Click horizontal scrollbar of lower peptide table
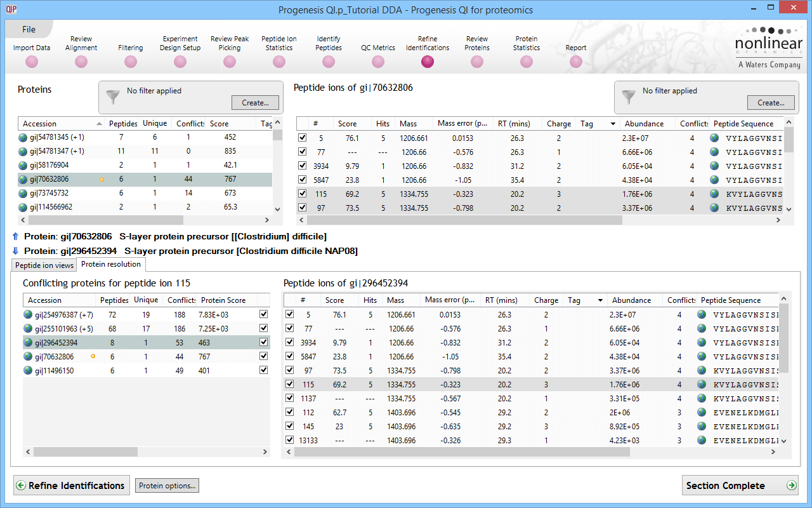This screenshot has width=812, height=508. click(x=463, y=452)
